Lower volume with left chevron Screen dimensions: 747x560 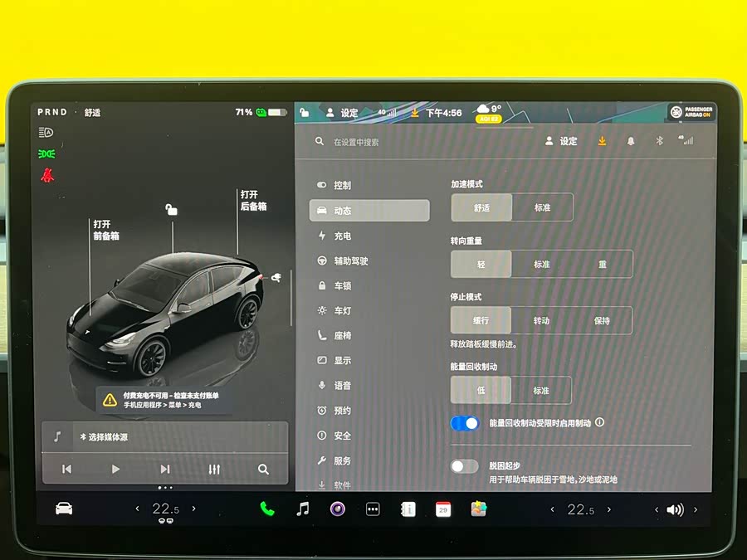[657, 509]
